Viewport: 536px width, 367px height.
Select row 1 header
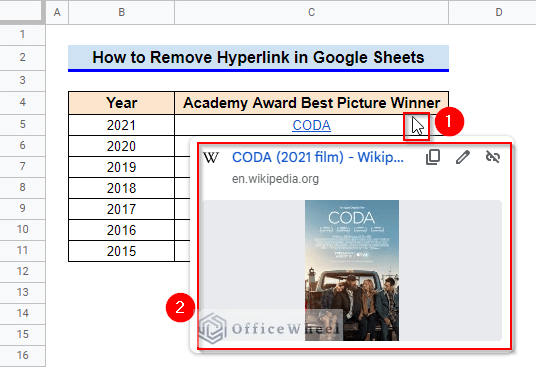point(22,35)
